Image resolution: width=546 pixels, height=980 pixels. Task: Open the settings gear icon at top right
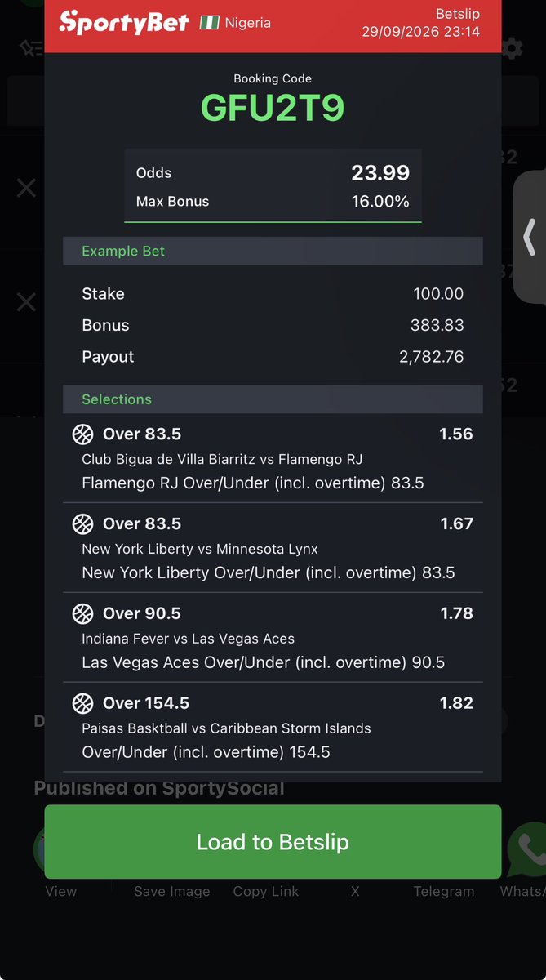click(513, 48)
